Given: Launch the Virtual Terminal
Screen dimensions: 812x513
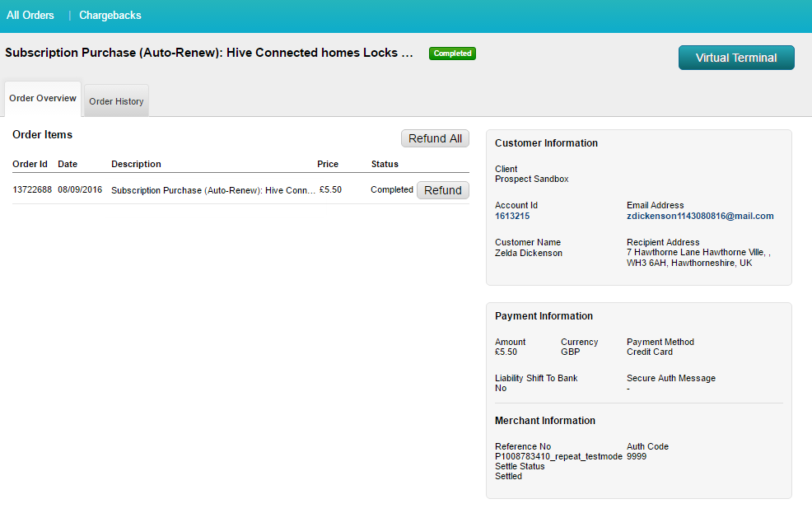Looking at the screenshot, I should (735, 58).
